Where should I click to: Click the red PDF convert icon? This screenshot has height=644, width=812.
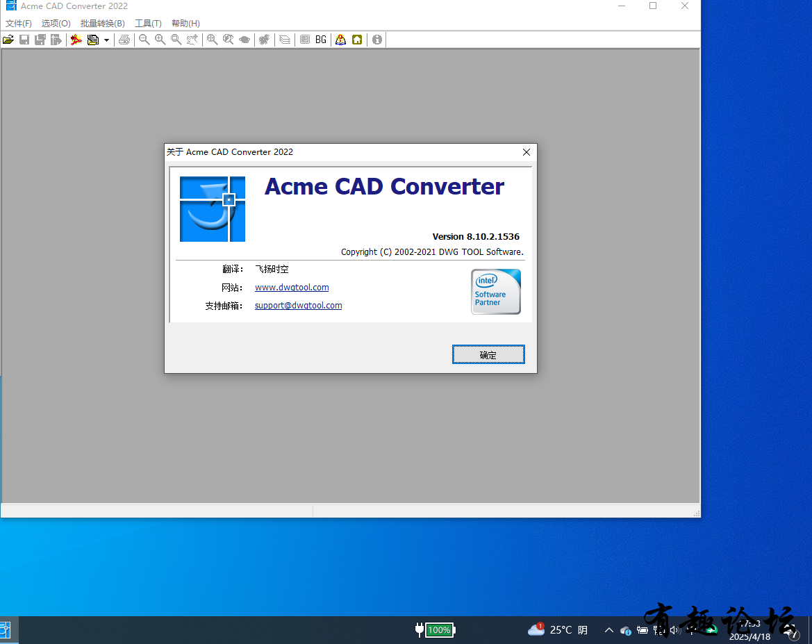76,40
